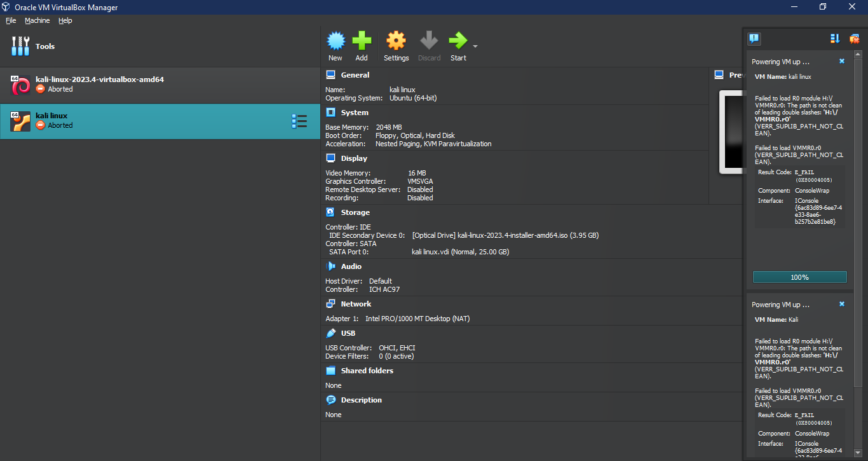Toggle the notification center bubble icon
868x461 pixels.
(754, 38)
